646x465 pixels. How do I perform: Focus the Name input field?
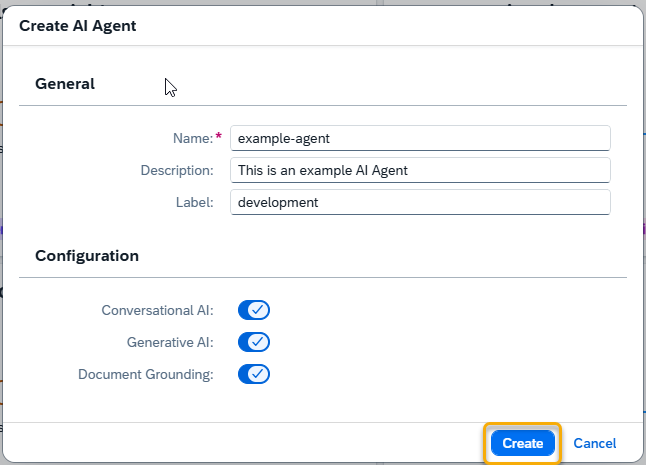(x=419, y=138)
